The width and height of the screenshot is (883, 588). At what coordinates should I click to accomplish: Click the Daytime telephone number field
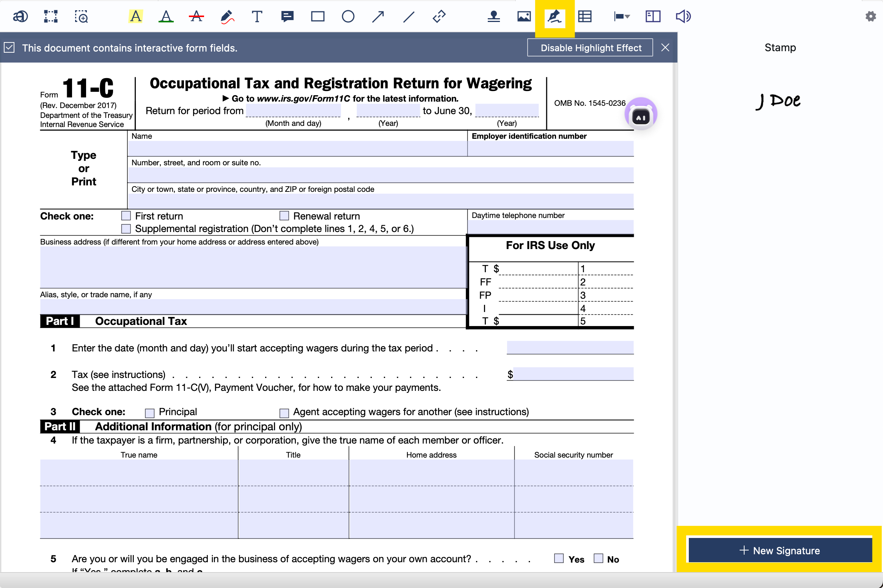(x=551, y=227)
